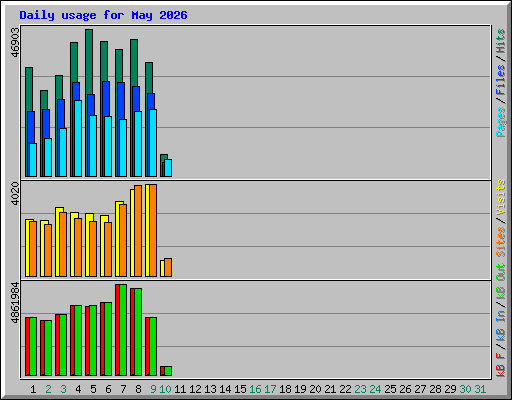Image resolution: width=512 pixels, height=400 pixels.
Task: Click day 28 on the x-axis
Action: [435, 389]
